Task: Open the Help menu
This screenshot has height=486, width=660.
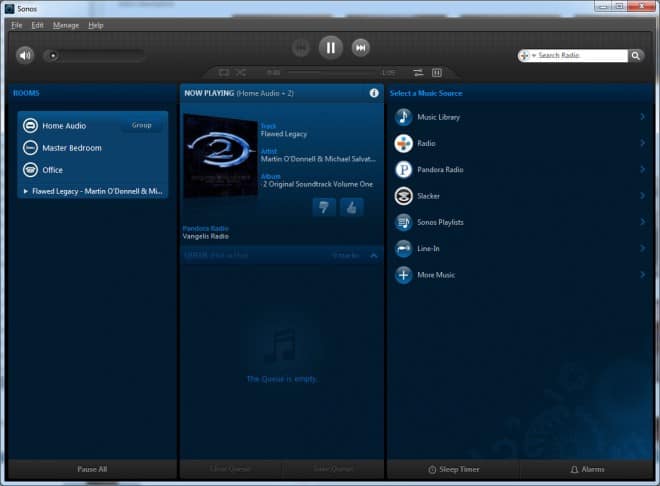Action: (96, 24)
